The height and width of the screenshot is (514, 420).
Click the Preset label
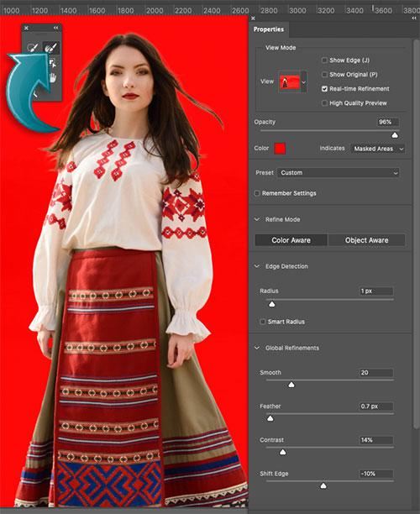(265, 173)
